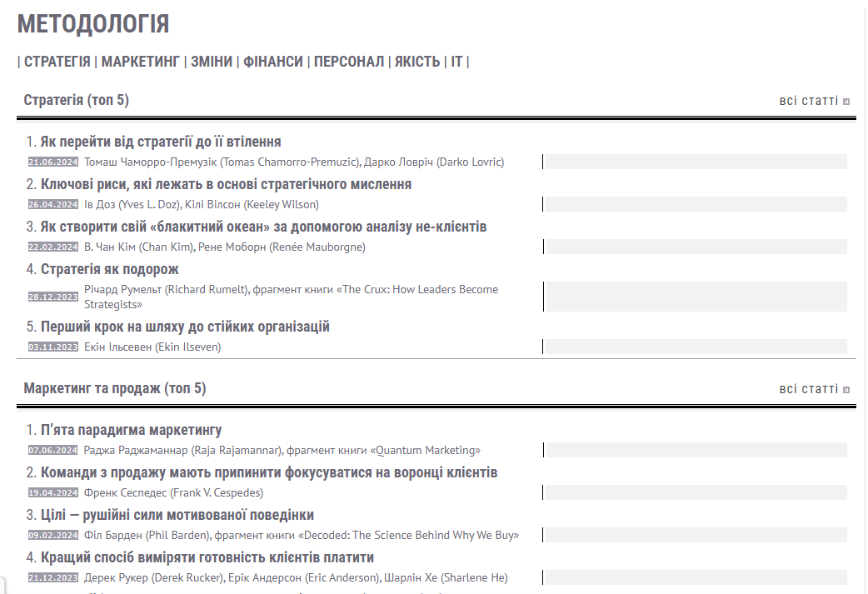Open article Як перейти від стратегії до її втілення

(161, 142)
